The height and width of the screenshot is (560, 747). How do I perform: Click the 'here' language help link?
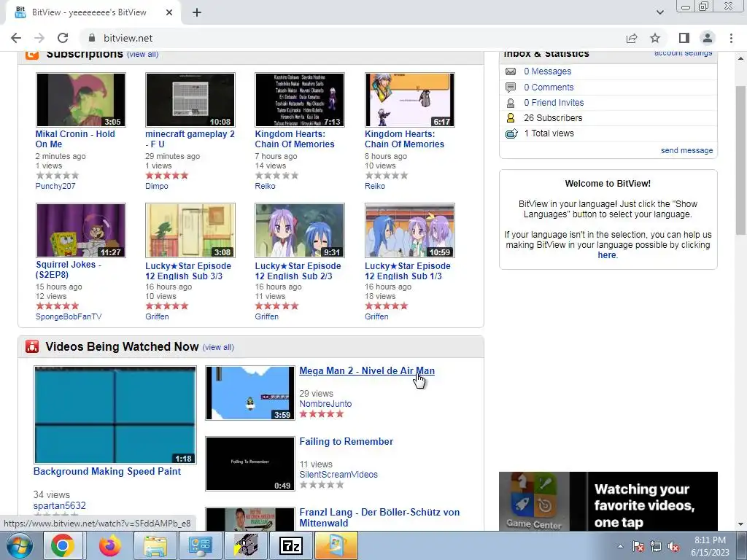(x=606, y=255)
